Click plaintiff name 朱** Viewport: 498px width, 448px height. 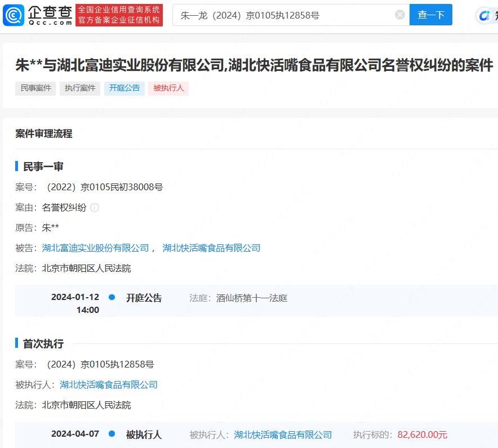[50, 228]
